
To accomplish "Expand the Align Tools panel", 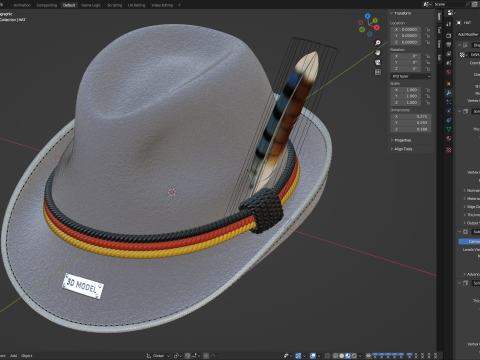I will 402,149.
